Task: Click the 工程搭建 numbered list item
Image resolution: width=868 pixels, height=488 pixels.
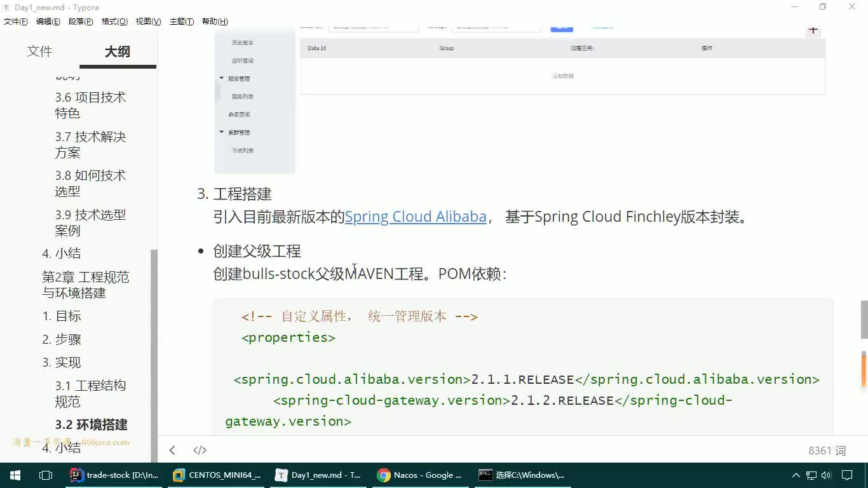Action: click(x=242, y=194)
